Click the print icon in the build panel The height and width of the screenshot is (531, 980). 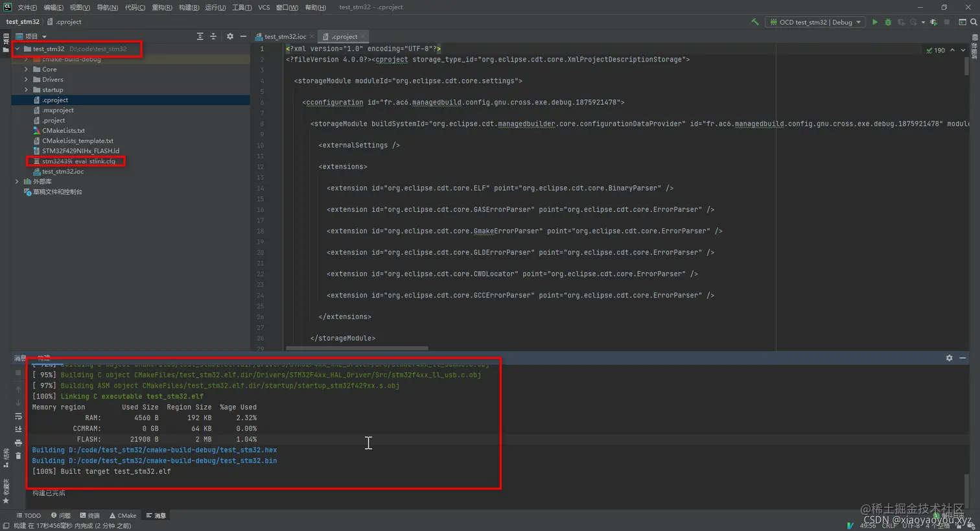tap(18, 443)
